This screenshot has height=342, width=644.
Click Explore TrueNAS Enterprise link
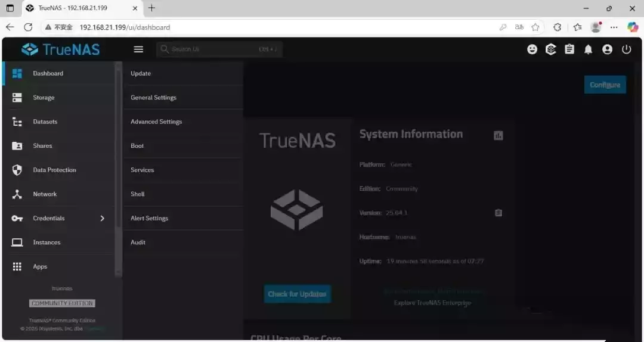click(432, 303)
